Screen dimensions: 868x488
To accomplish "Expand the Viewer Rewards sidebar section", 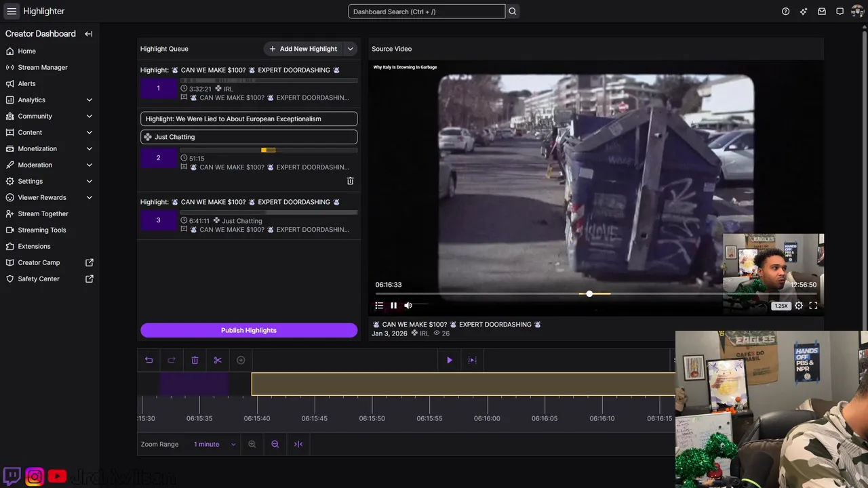I will [x=90, y=197].
